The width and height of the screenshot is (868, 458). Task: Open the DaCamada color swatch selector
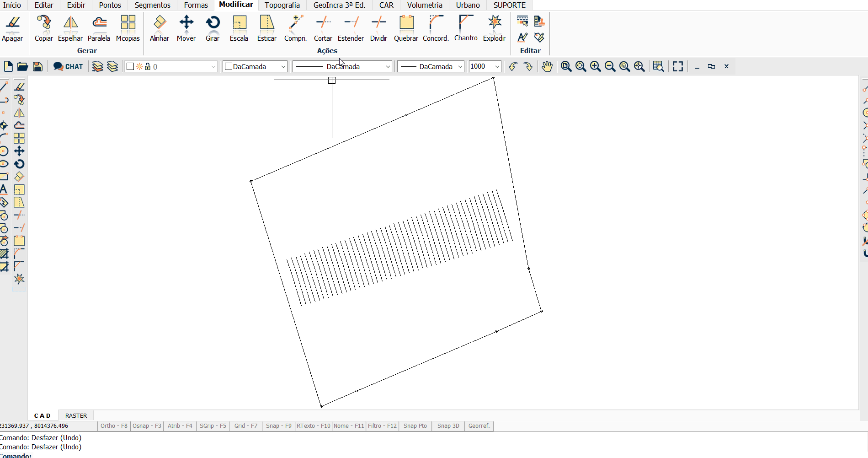pos(255,67)
